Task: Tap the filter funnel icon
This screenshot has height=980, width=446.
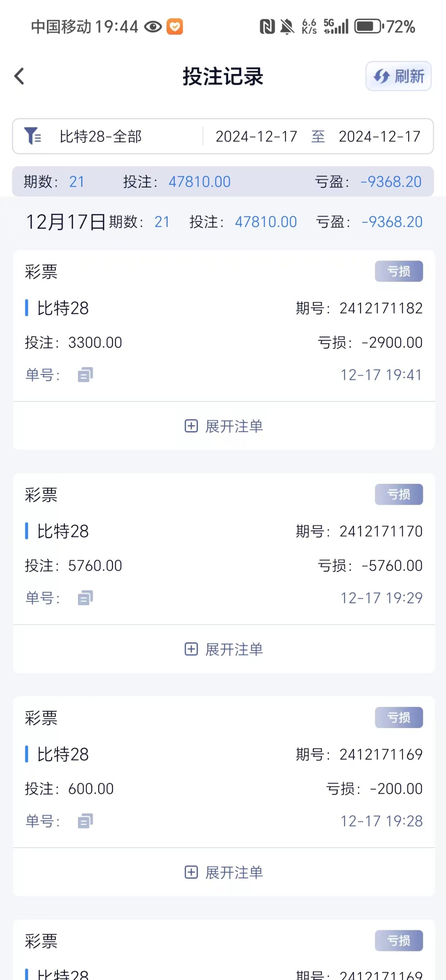Action: 32,136
